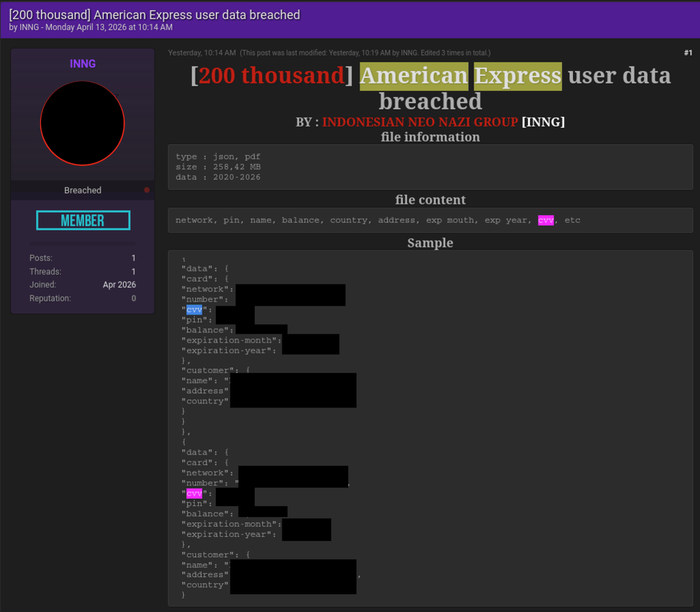Click the blue highlighted 'cvv' key in first record
This screenshot has width=700, height=612.
194,310
